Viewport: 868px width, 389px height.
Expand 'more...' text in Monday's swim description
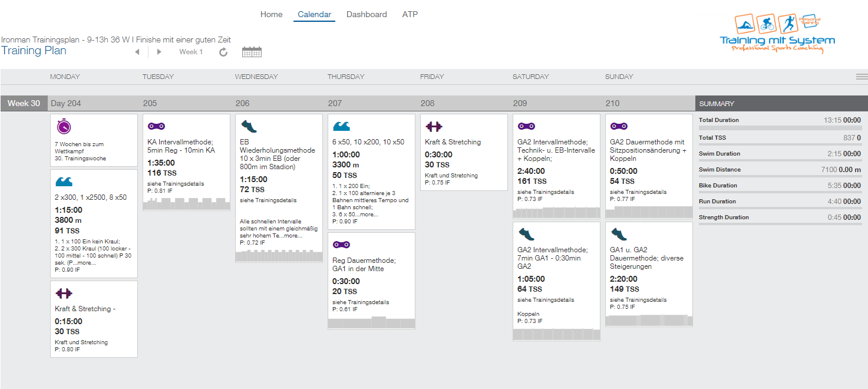click(85, 262)
